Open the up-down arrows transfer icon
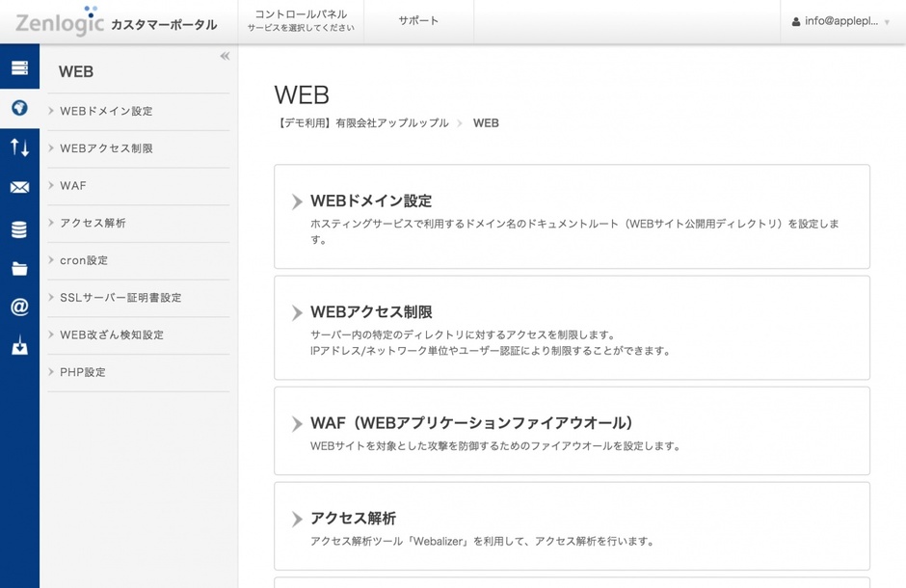 pyautogui.click(x=19, y=147)
